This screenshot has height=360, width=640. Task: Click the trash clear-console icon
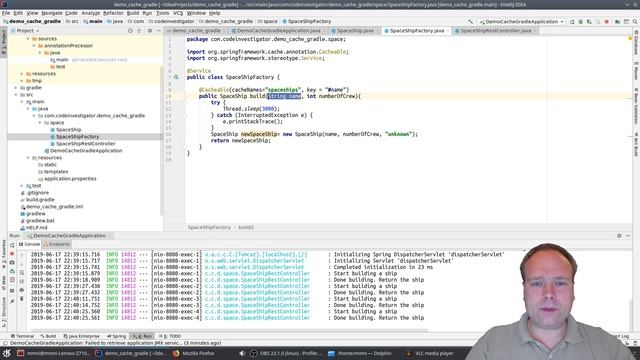pos(22,299)
